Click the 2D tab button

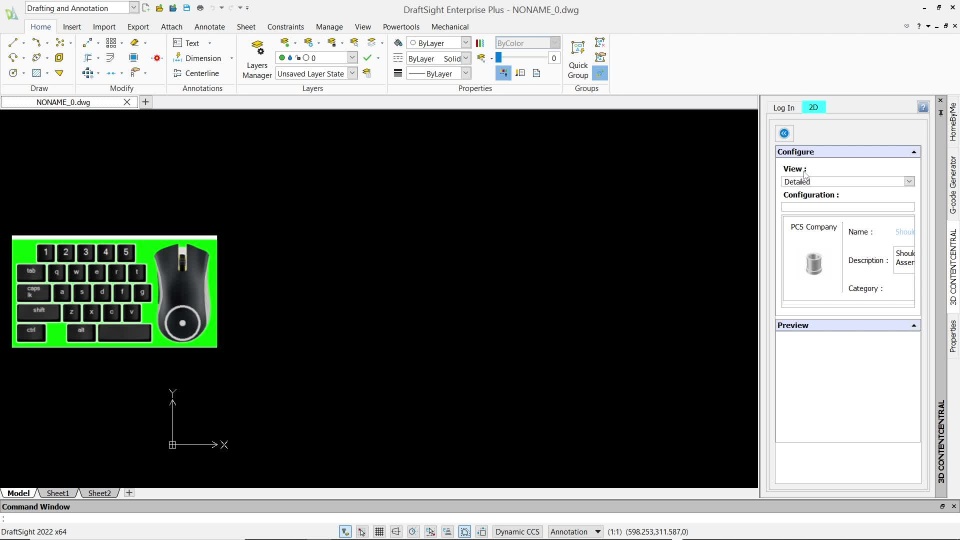[x=813, y=107]
